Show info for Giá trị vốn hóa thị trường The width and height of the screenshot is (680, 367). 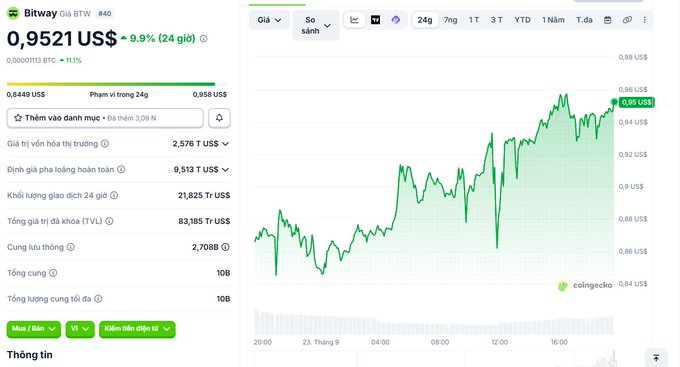105,144
